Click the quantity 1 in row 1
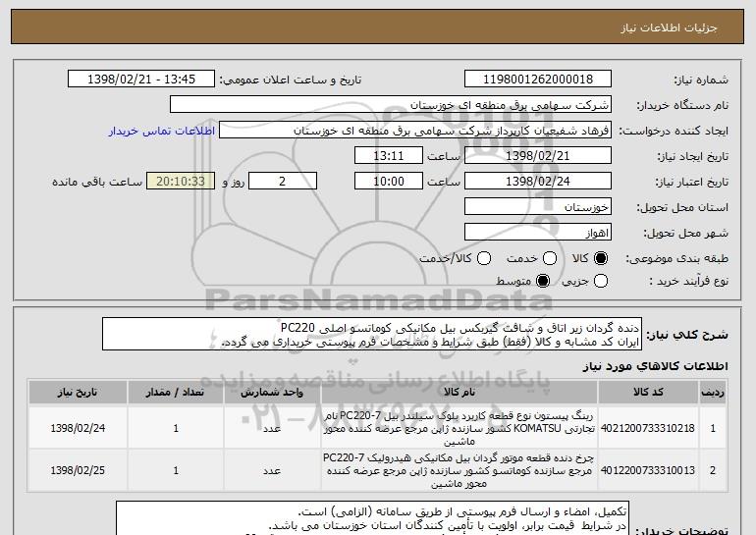 [176, 428]
